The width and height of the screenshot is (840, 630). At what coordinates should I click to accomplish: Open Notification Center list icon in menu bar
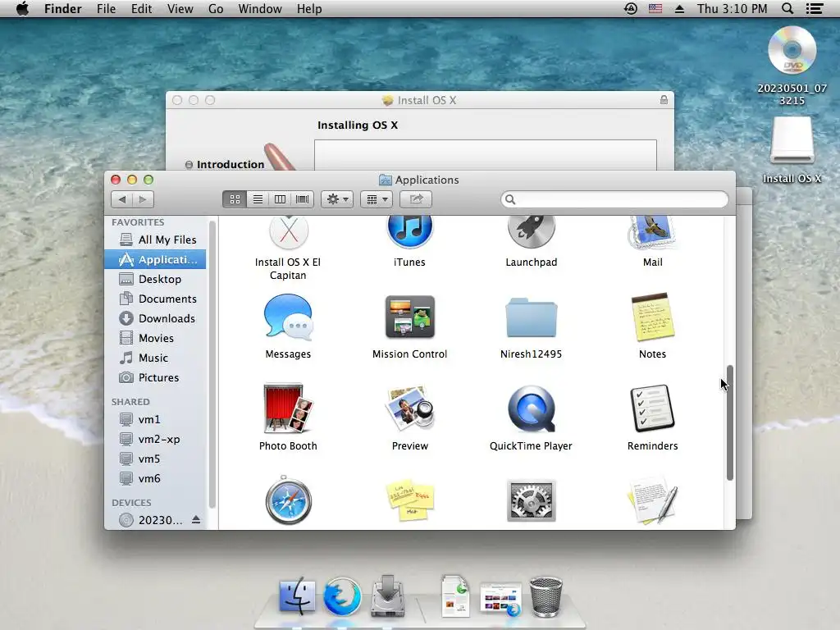(815, 8)
